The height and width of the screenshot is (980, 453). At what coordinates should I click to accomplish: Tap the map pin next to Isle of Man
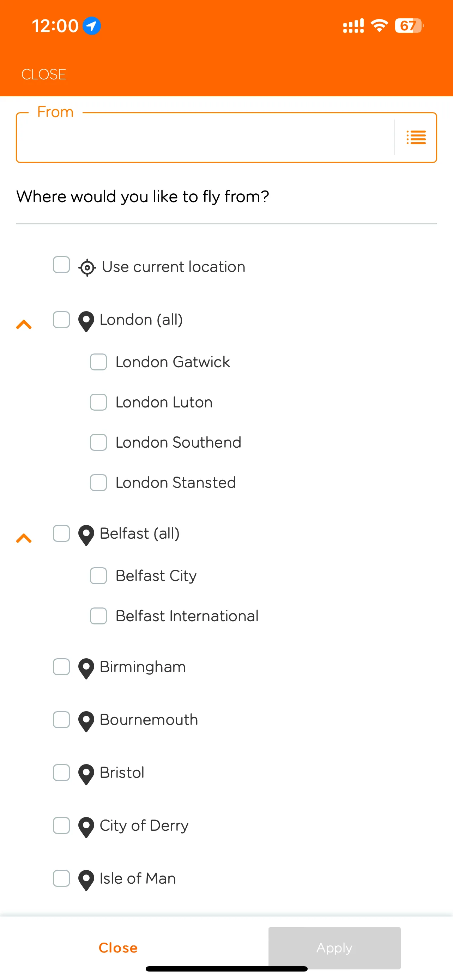86,879
